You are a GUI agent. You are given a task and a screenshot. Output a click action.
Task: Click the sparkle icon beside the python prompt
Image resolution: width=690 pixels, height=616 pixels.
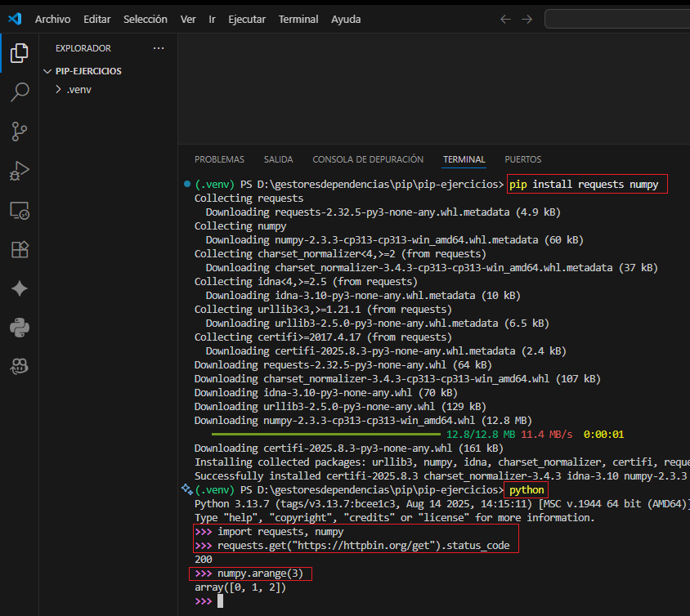[x=187, y=489]
